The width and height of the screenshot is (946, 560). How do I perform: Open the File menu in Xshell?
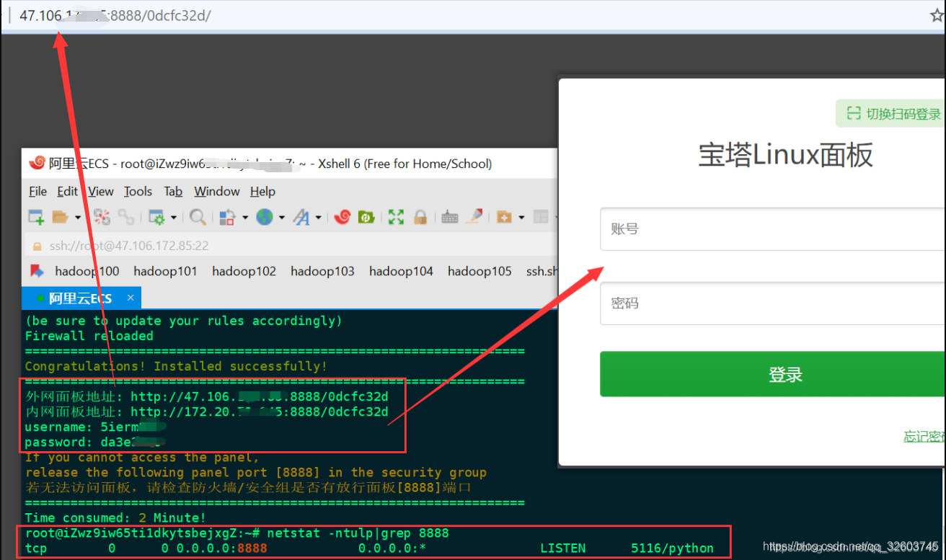tap(37, 191)
